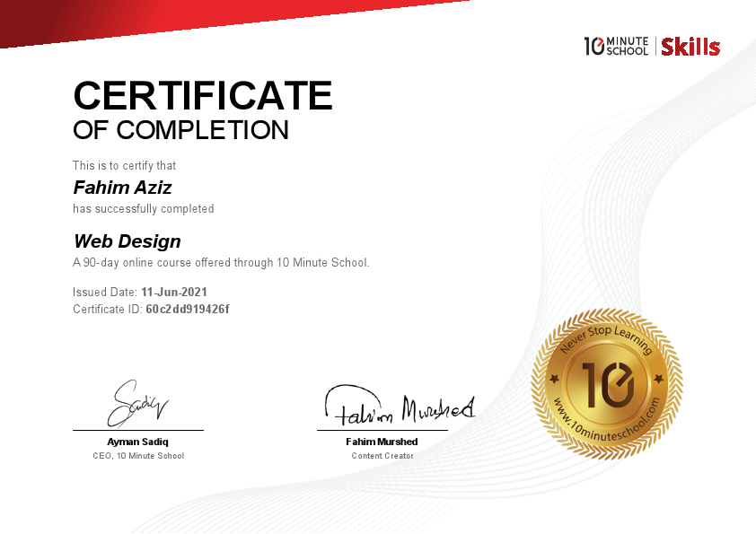756x534 pixels.
Task: Click the 'This is to certify that' text
Action: coord(124,165)
